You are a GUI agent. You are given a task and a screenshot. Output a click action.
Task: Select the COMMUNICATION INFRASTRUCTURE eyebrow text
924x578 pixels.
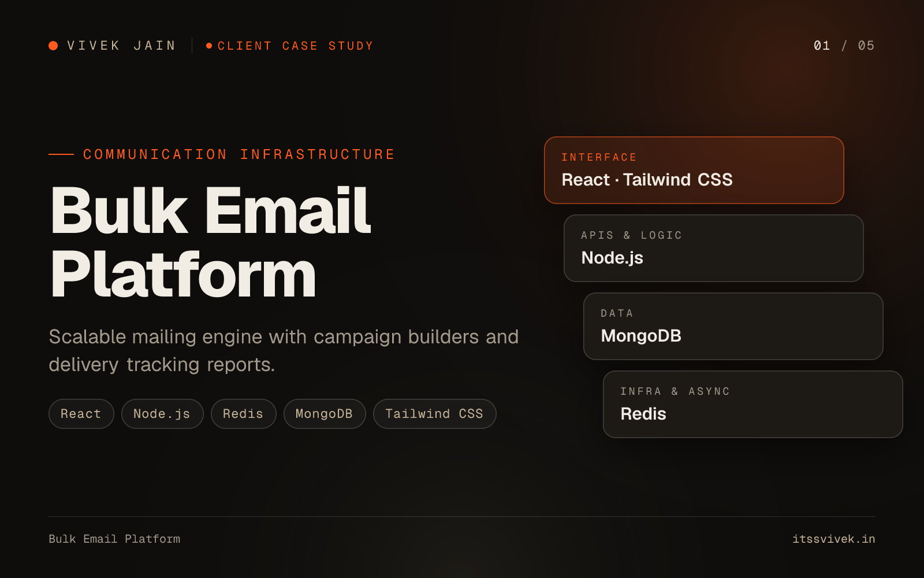coord(239,154)
